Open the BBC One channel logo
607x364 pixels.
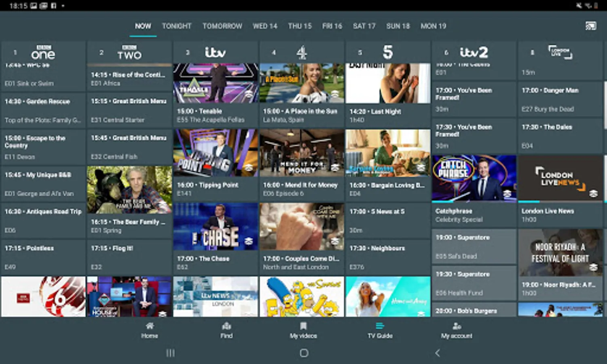(x=43, y=53)
